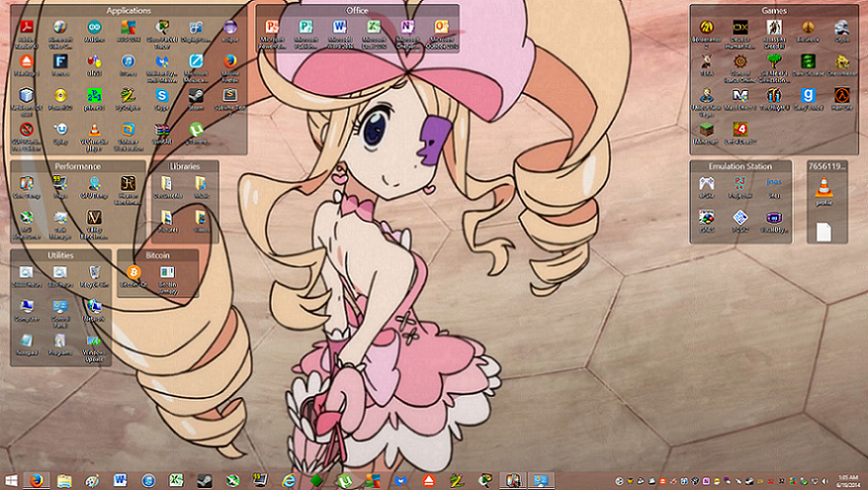Launch iTunes from Applications fence
The height and width of the screenshot is (490, 868).
[128, 61]
